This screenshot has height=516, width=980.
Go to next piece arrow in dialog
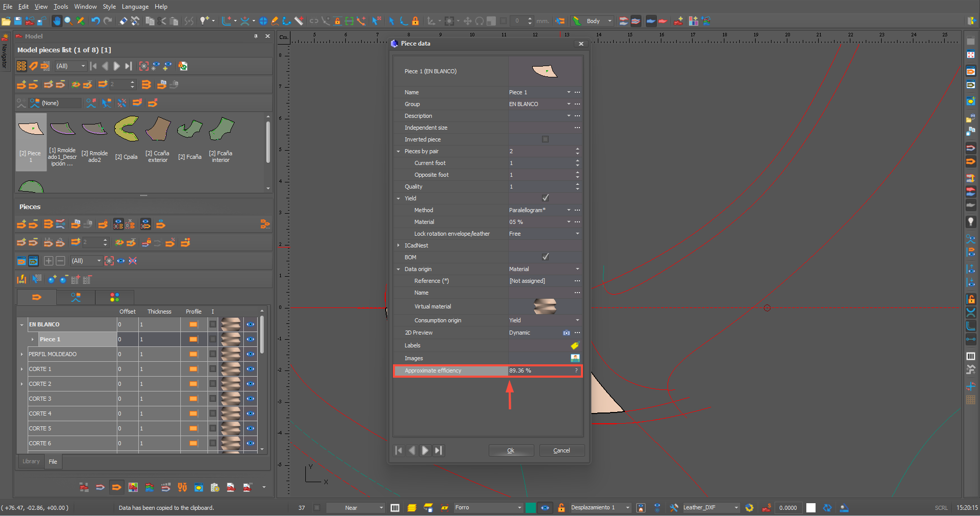[x=425, y=450]
